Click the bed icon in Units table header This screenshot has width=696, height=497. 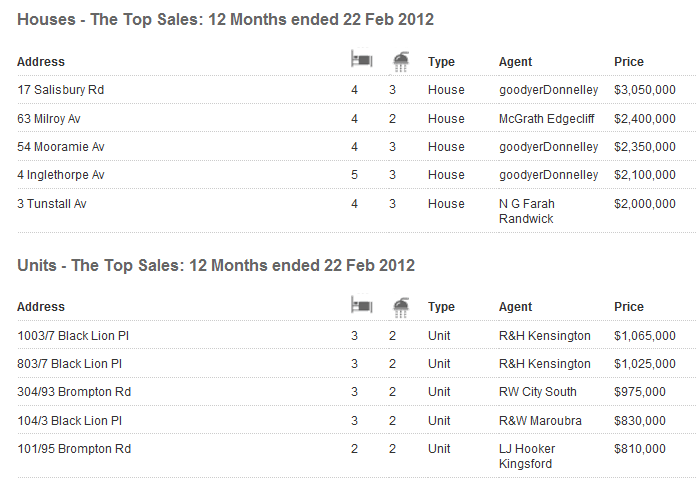(x=361, y=305)
